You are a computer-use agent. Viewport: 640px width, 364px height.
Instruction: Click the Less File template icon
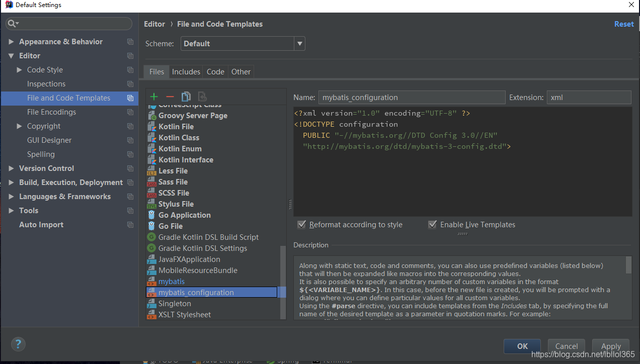pyautogui.click(x=151, y=171)
